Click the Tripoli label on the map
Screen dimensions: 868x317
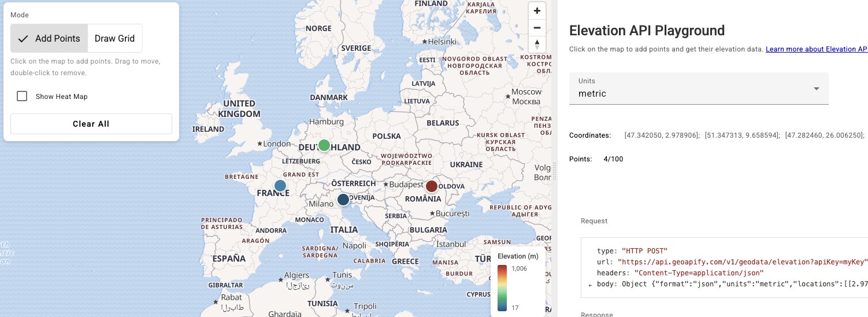(x=365, y=306)
